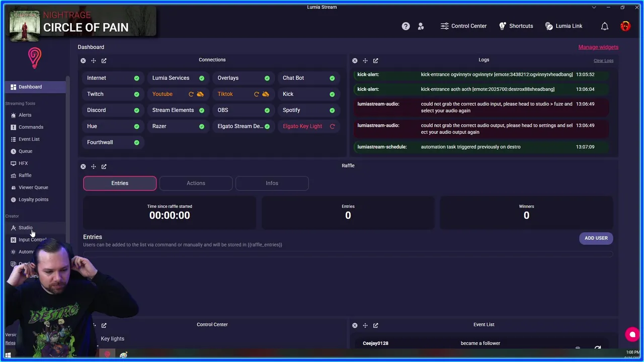644x362 pixels.
Task: Click the Overlays connection chip
Action: point(244,78)
